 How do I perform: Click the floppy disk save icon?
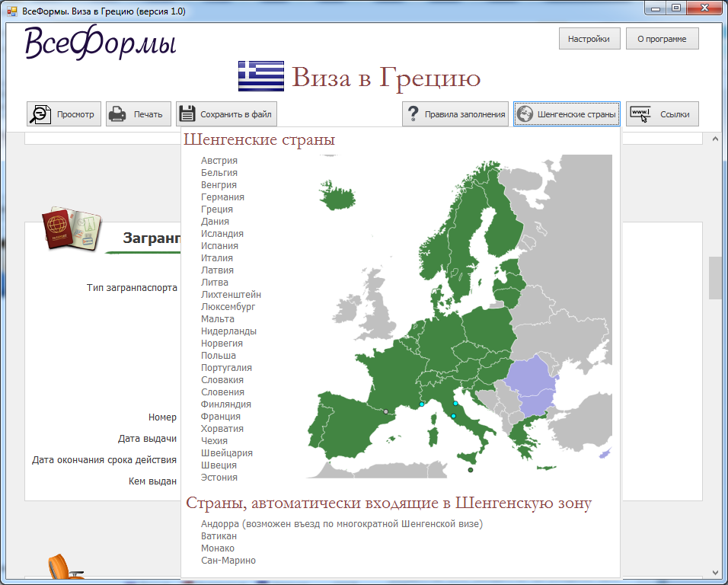coord(187,114)
